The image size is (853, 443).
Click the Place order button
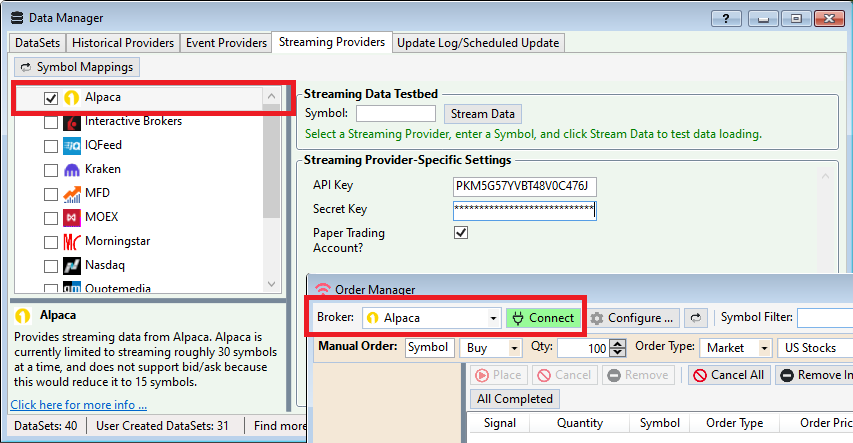(498, 375)
